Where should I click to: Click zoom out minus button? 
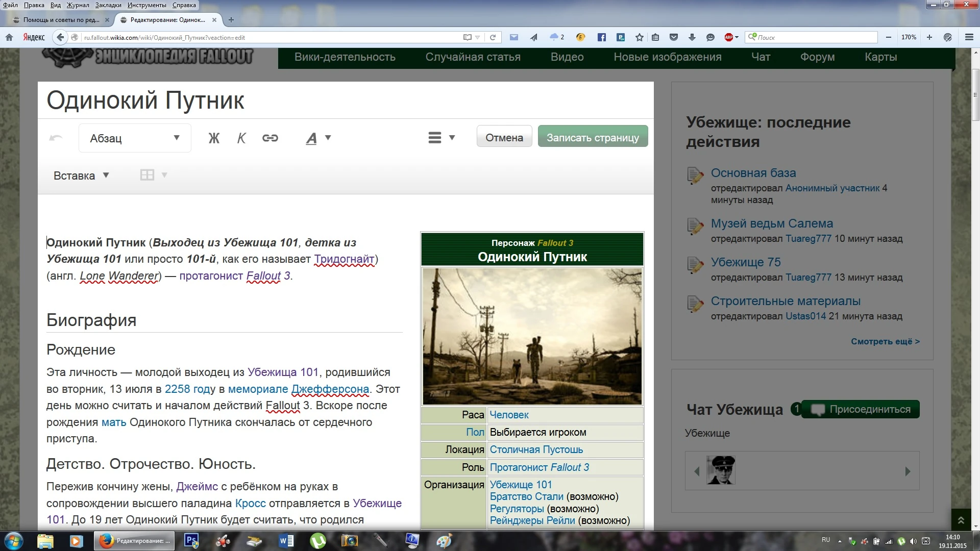click(889, 37)
